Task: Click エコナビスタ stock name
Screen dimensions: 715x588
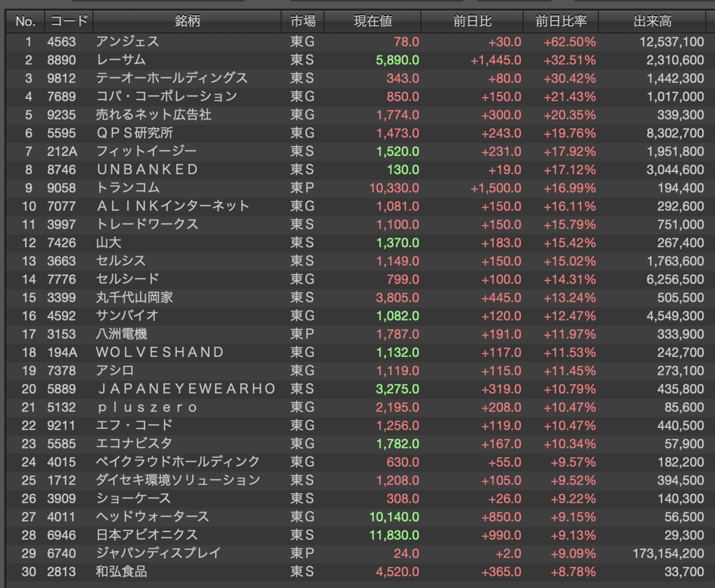Action: pos(134,443)
